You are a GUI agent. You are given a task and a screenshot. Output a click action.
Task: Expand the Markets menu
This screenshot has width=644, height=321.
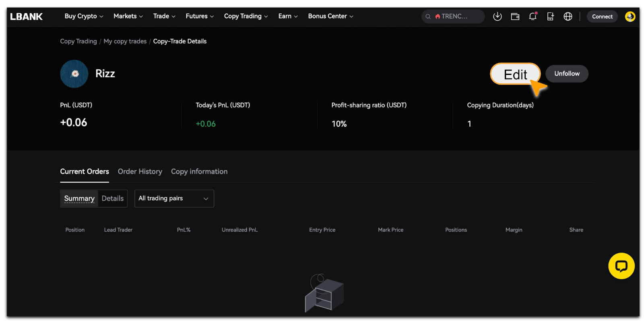[128, 17]
